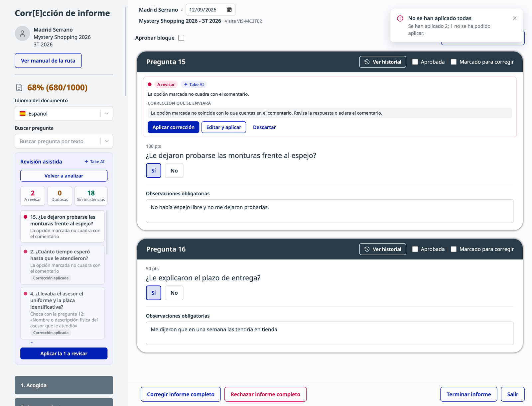Expand the 'Buscar pregunta' dropdown chevron
The height and width of the screenshot is (406, 532).
coord(107,142)
